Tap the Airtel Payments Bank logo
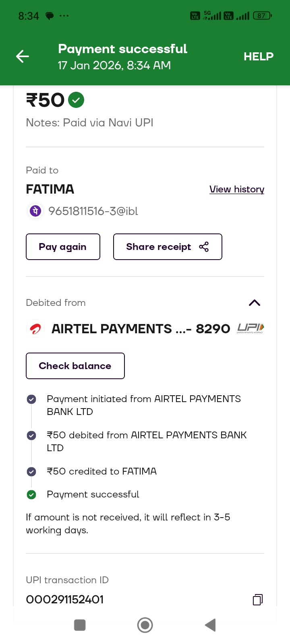 pyautogui.click(x=35, y=329)
